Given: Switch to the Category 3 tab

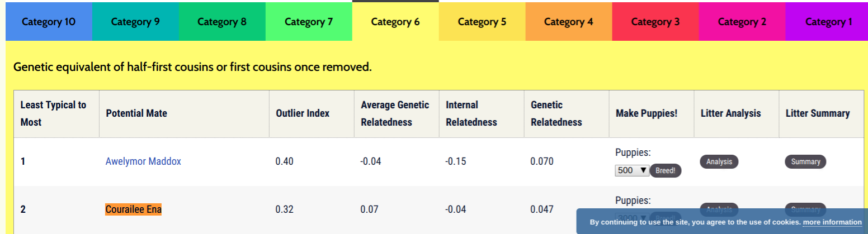Looking at the screenshot, I should coord(655,22).
